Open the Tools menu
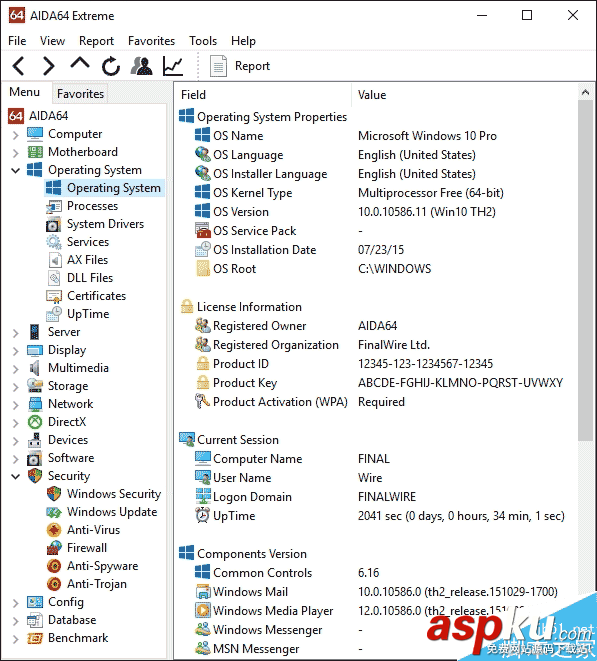Viewport: 597px width, 661px height. (203, 41)
